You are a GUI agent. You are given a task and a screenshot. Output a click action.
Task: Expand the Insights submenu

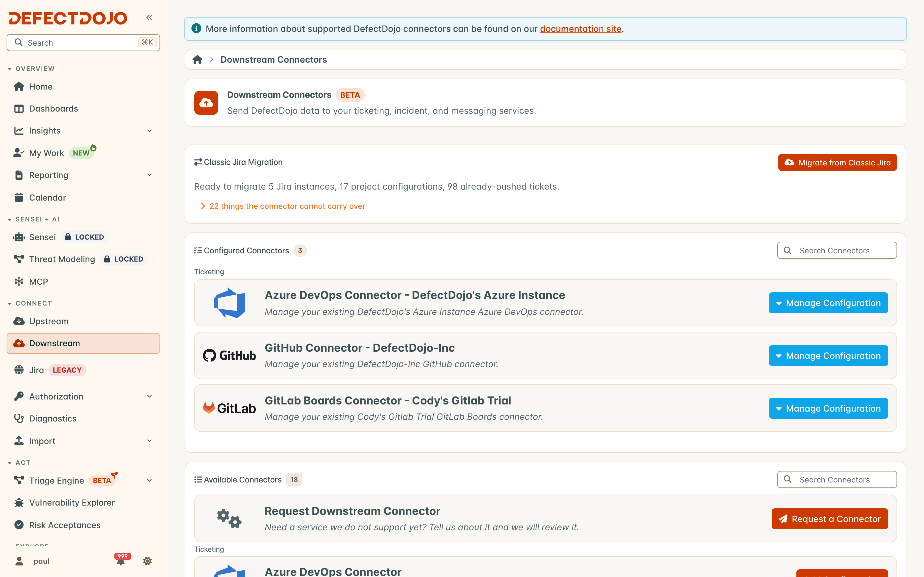point(149,131)
